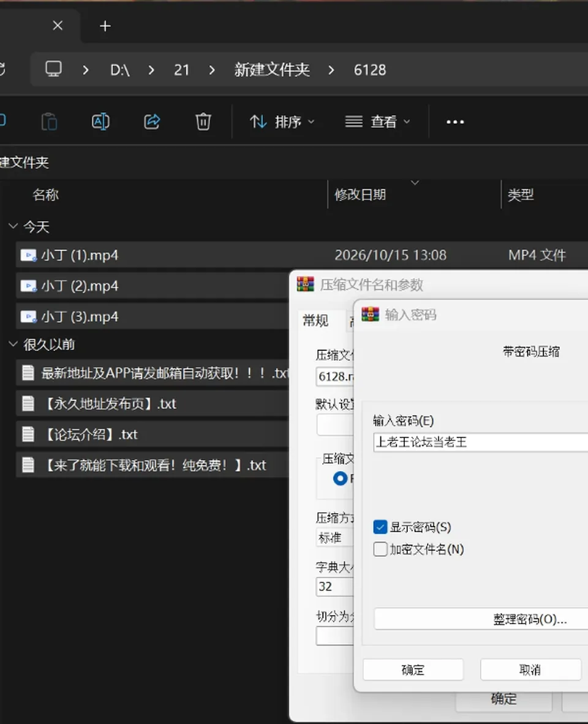The height and width of the screenshot is (724, 588).
Task: Sort by the 修改日期 column header
Action: 360,194
